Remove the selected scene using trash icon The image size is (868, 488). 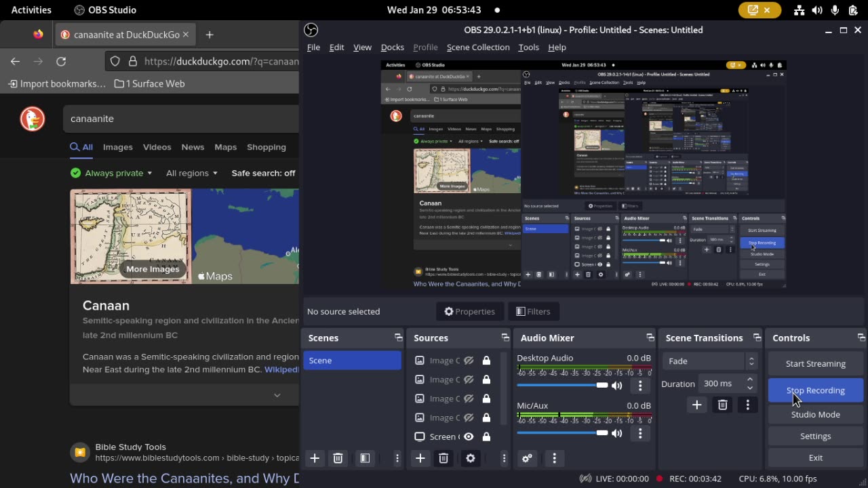(338, 458)
